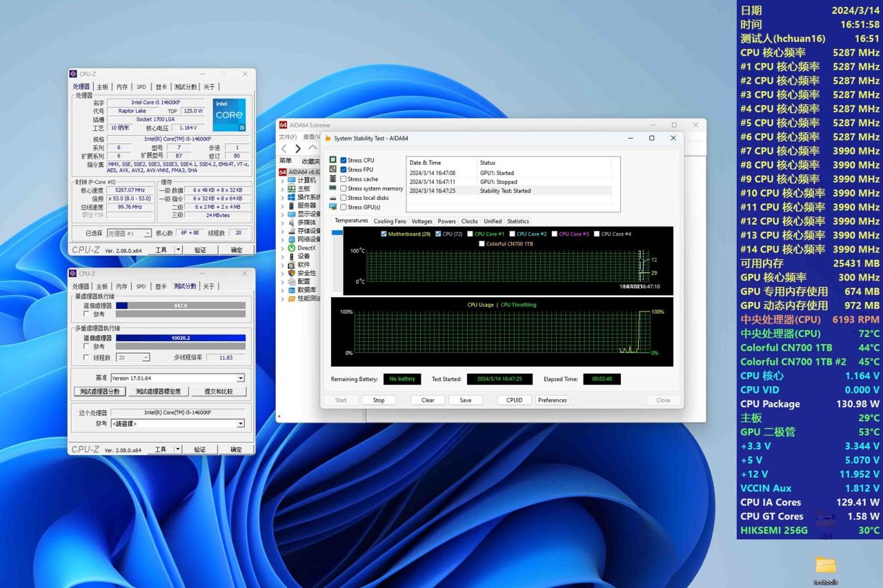This screenshot has width=883, height=588.
Task: Open the 参考 reference processor dropdown
Action: pyautogui.click(x=240, y=424)
